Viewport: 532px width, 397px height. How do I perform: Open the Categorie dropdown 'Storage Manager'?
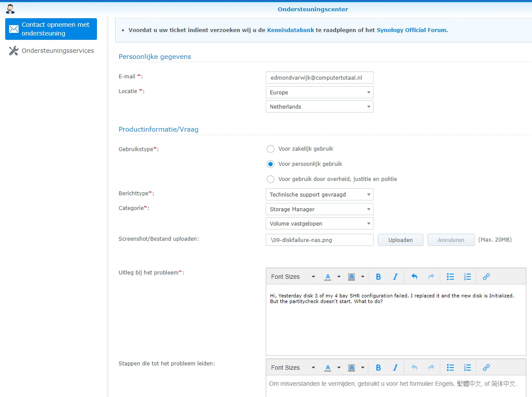pyautogui.click(x=319, y=209)
